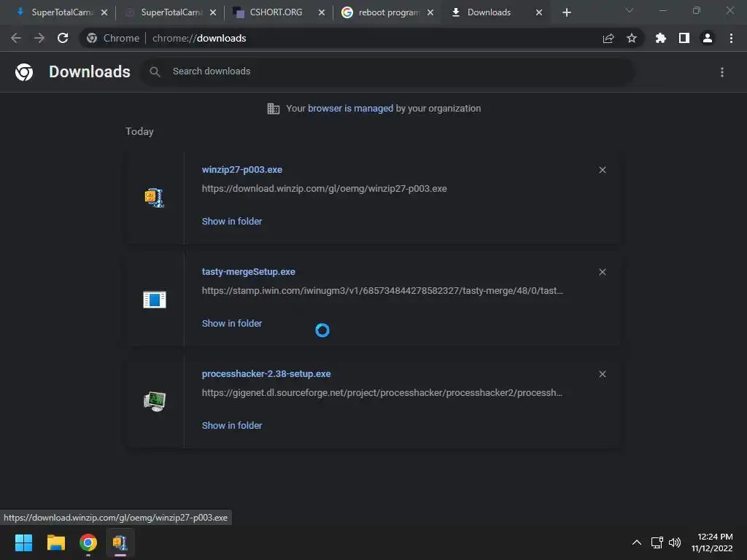Remove processhacker-2.38-setup.exe from the list
747x560 pixels.
[x=602, y=374]
